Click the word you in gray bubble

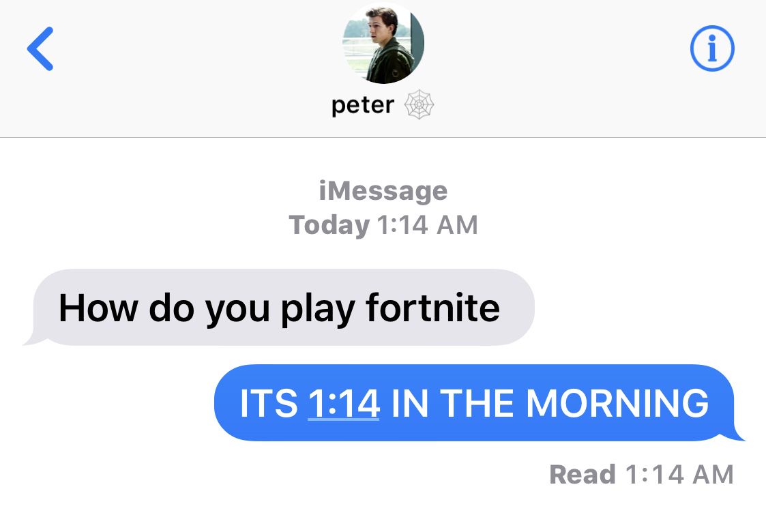pyautogui.click(x=237, y=310)
